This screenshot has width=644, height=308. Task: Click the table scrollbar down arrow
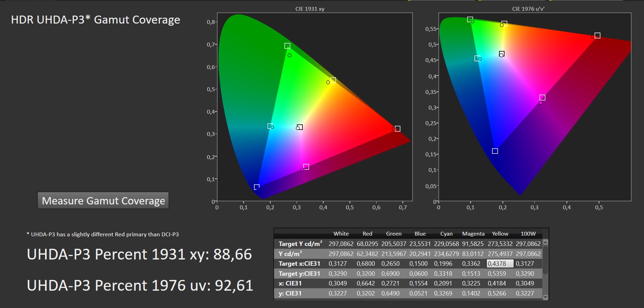(x=545, y=297)
